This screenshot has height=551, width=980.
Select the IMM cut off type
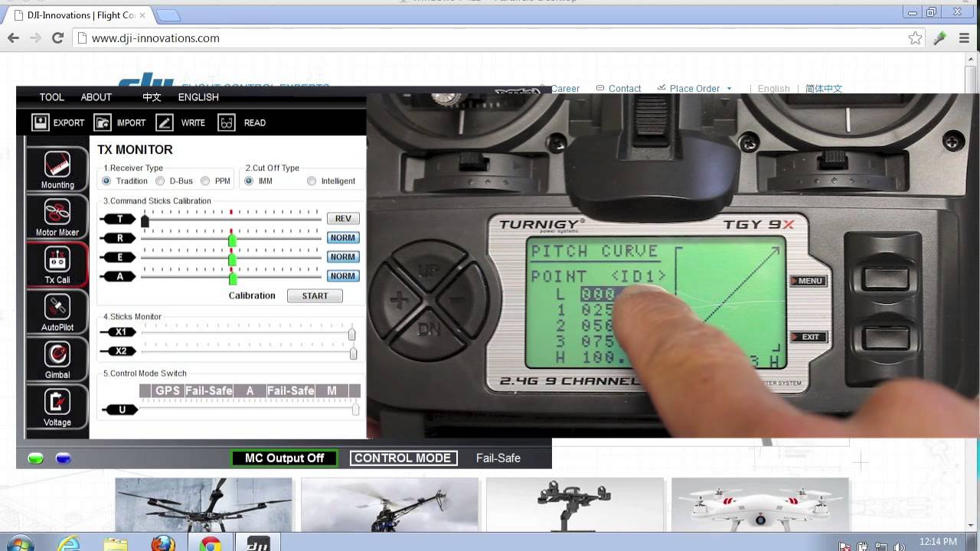pos(249,181)
